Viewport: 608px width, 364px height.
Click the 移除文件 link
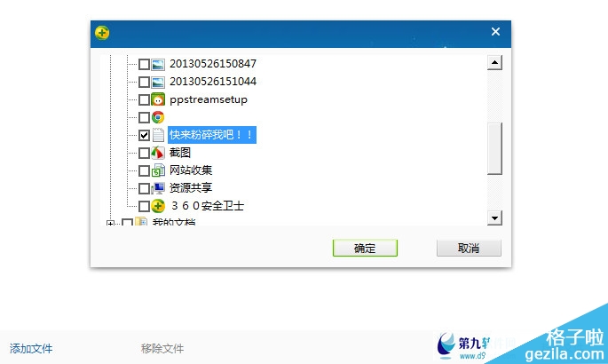162,349
